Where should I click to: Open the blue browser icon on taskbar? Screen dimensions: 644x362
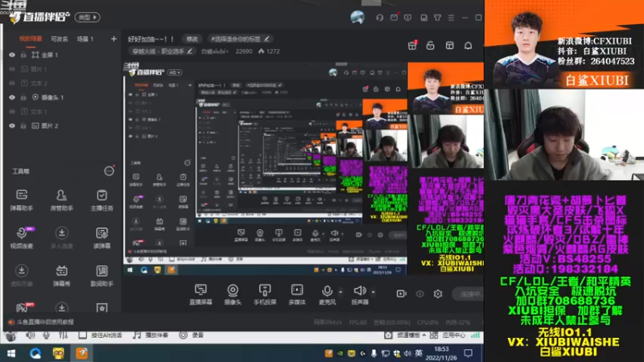[35, 353]
